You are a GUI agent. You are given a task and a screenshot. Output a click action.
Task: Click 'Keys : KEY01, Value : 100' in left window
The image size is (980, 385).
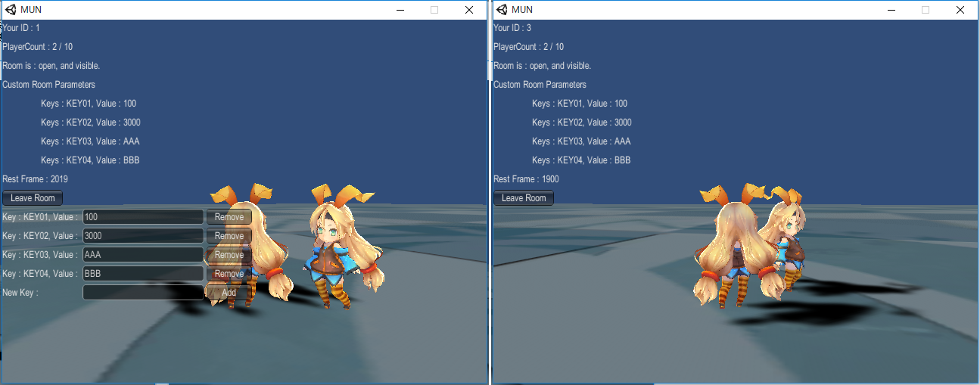[x=89, y=104]
